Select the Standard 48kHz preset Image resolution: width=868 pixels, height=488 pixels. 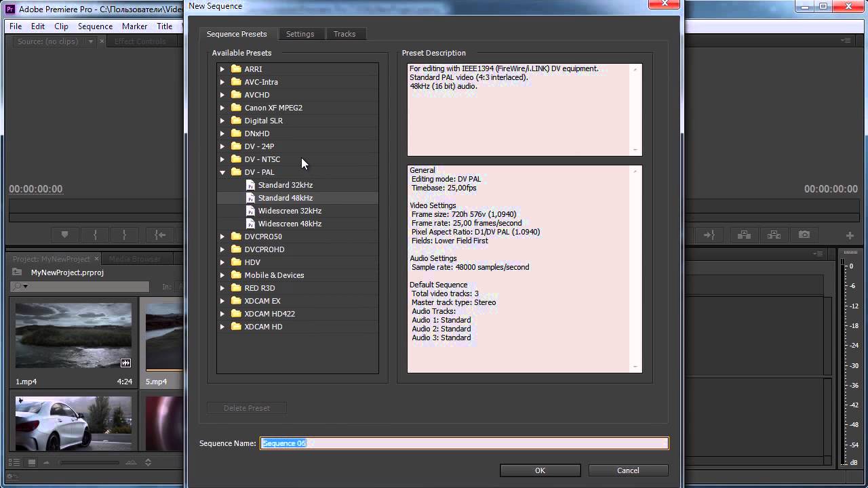tap(285, 198)
